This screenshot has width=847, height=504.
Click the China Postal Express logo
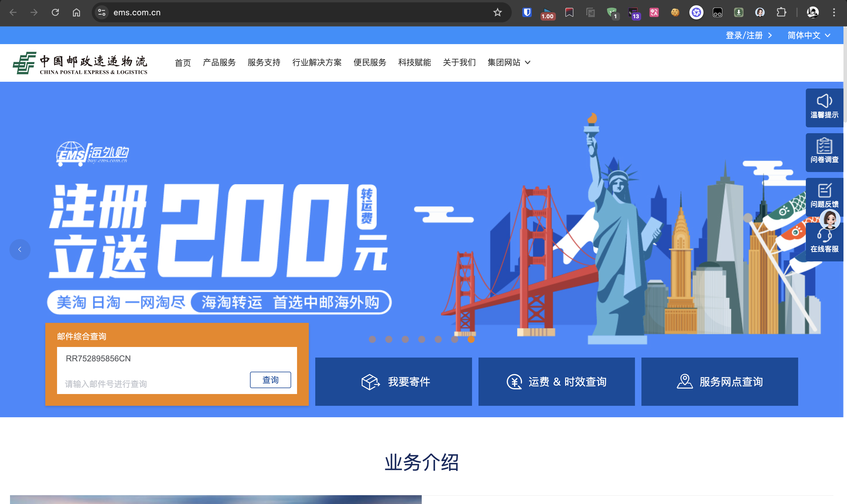(x=80, y=63)
